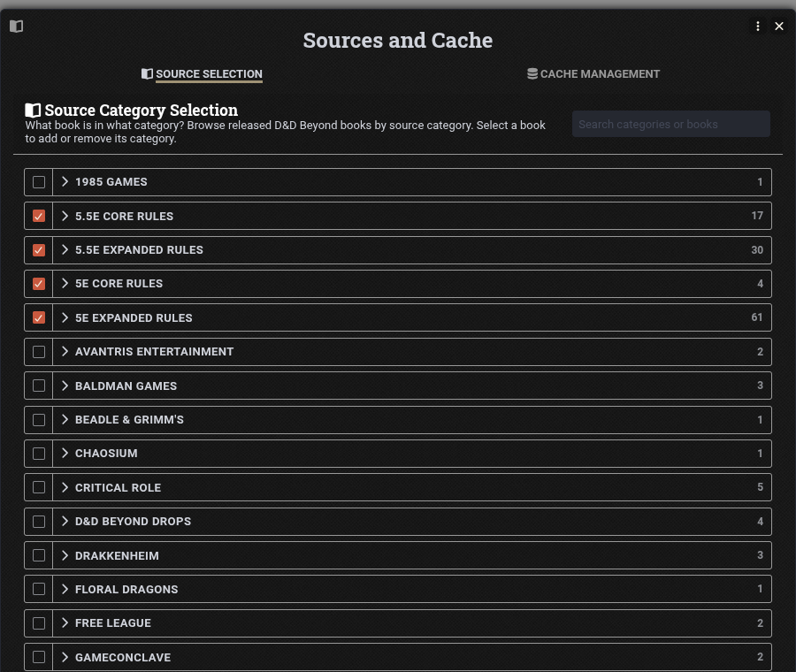Expand the 5E Expanded Rules chevron
This screenshot has width=796, height=672.
[x=65, y=317]
